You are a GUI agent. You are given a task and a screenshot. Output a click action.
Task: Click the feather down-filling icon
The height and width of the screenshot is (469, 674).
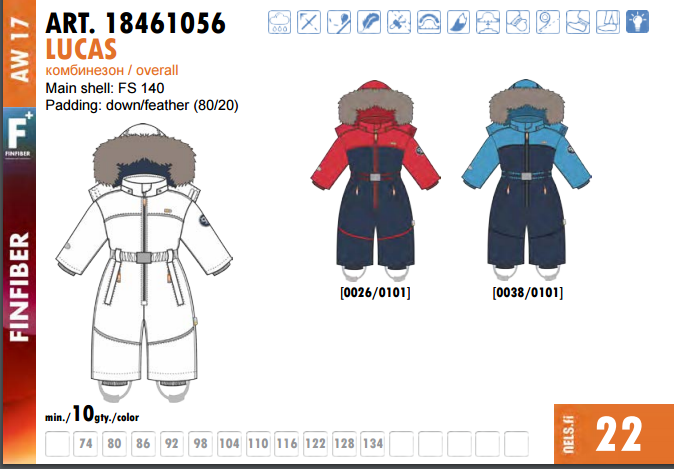[x=370, y=20]
